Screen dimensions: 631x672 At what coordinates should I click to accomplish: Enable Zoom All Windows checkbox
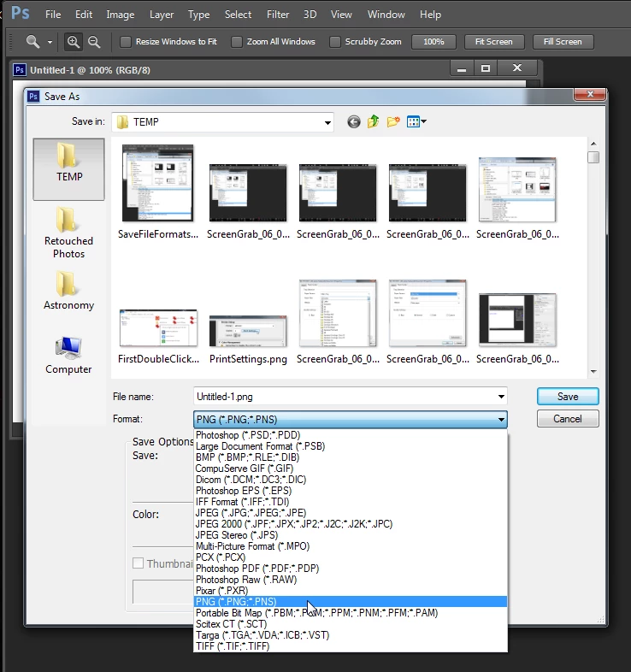tap(237, 42)
